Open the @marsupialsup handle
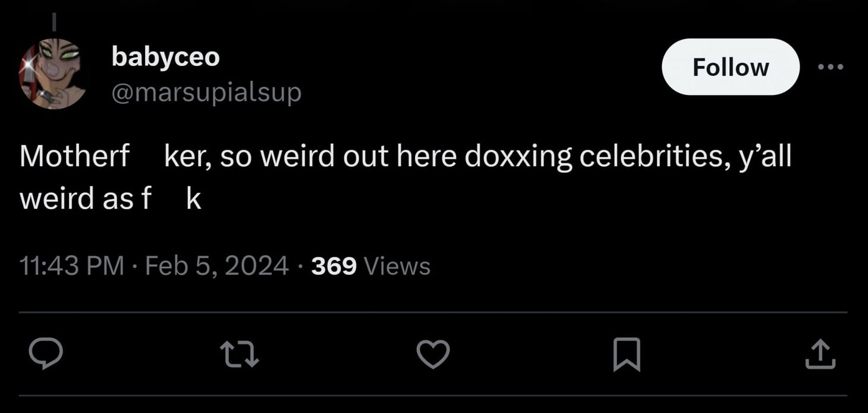The width and height of the screenshot is (868, 413). [206, 92]
